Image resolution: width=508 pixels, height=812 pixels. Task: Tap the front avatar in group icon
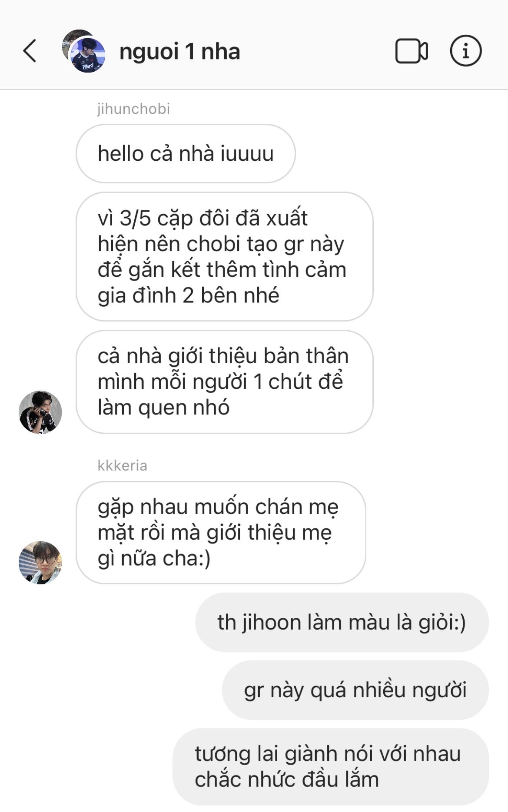coord(88,55)
